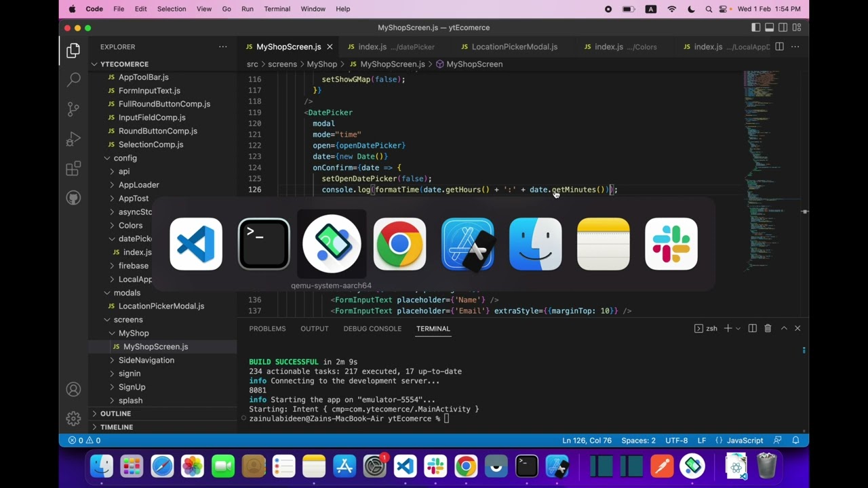868x488 pixels.
Task: Close the MyShopScreen.js tab
Action: coord(330,47)
